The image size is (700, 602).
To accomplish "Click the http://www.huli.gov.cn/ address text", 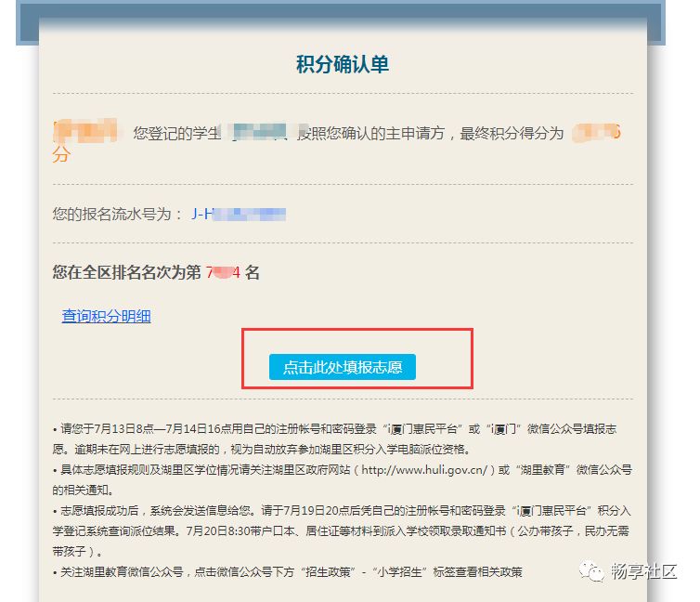I will [x=424, y=470].
